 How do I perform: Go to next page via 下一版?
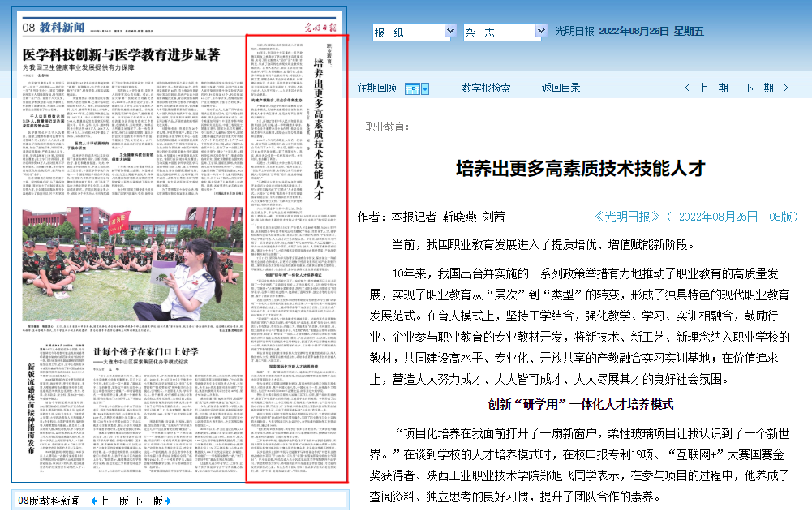(x=148, y=501)
